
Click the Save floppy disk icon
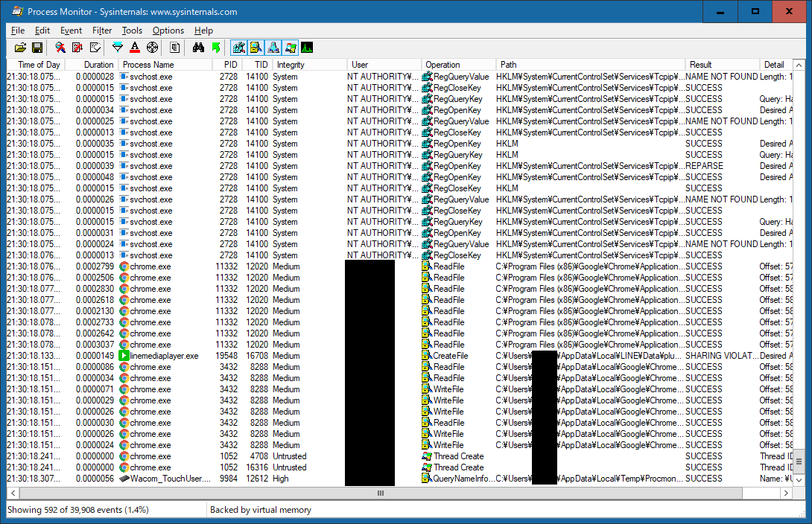pos(37,48)
